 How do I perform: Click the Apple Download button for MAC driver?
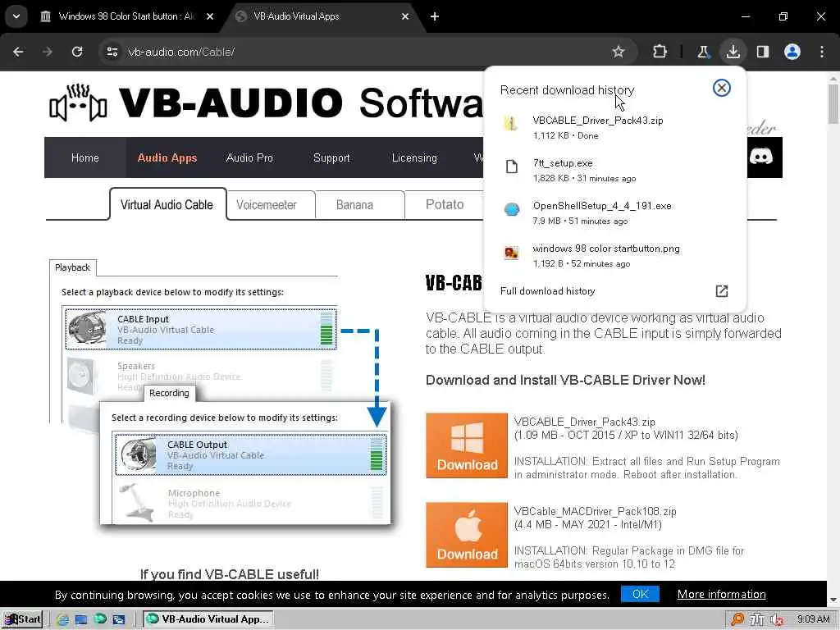[467, 535]
